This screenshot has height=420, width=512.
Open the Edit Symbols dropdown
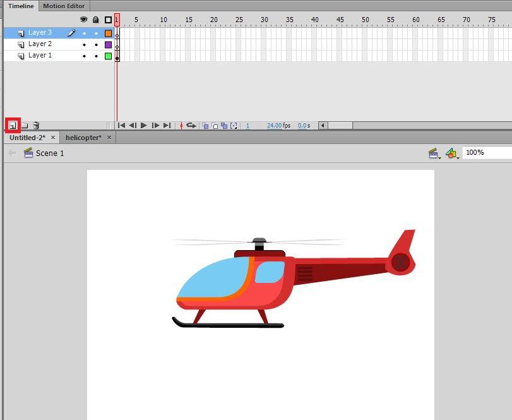[x=452, y=153]
